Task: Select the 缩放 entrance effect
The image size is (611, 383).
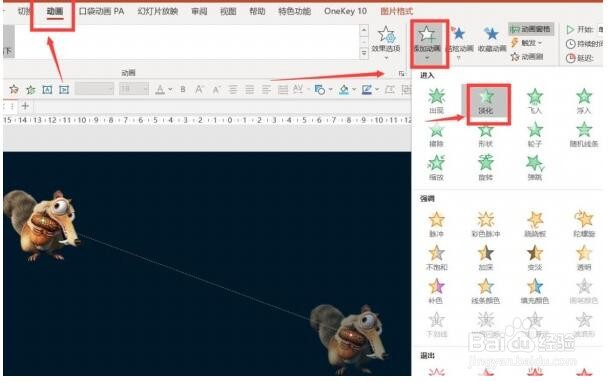Action: 436,168
